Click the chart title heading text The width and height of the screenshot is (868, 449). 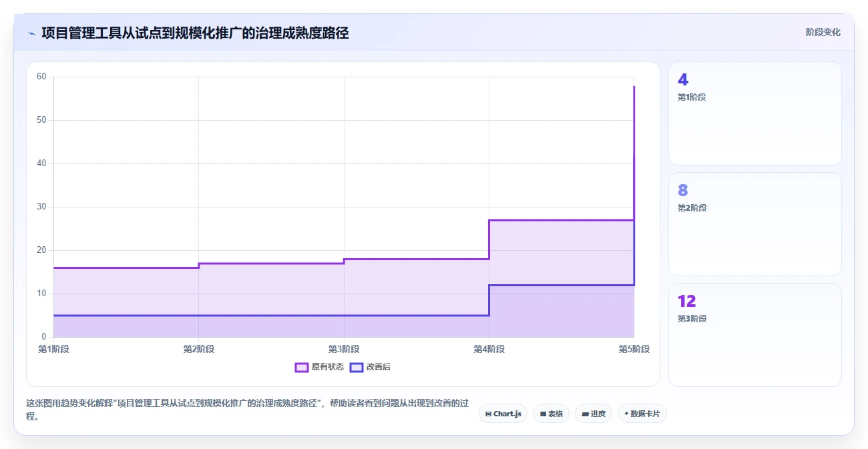195,33
